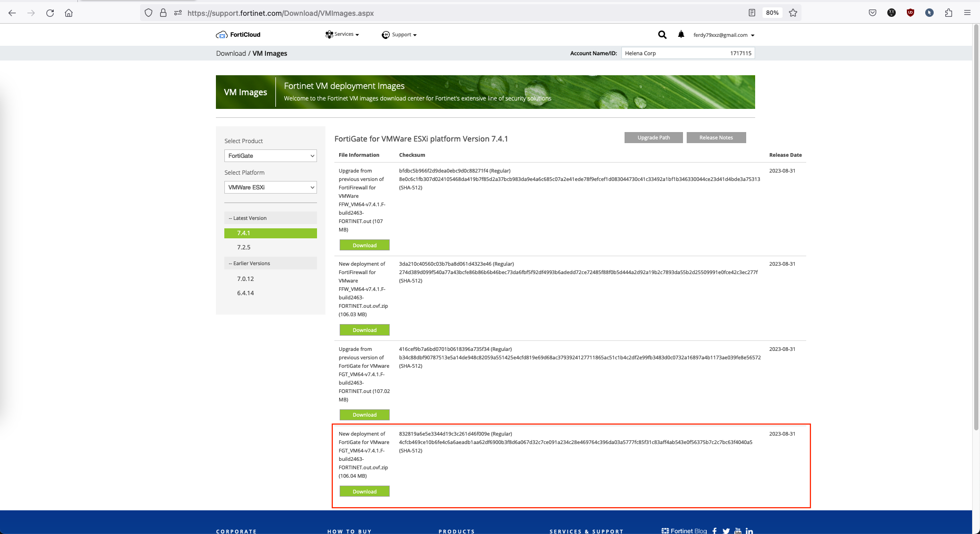Reload the page with the refresh icon
This screenshot has width=980, height=534.
point(50,13)
